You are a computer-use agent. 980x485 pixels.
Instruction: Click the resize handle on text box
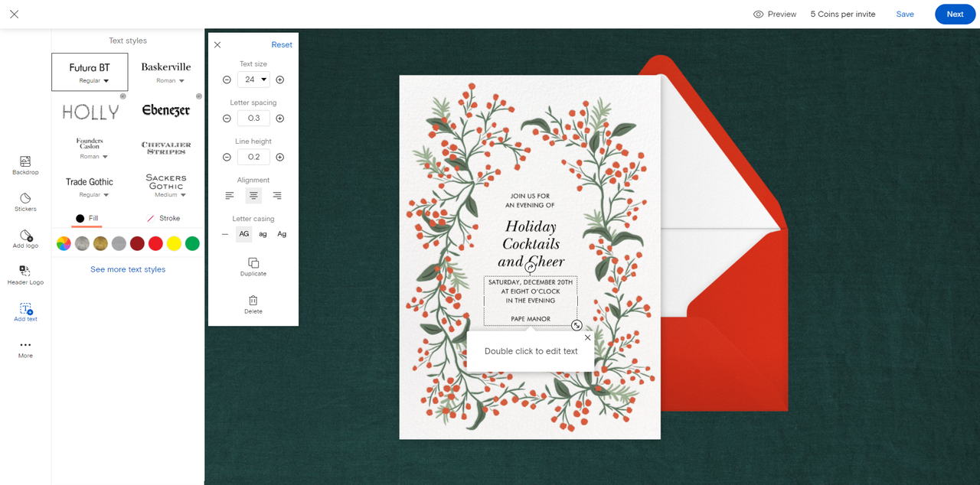click(577, 325)
